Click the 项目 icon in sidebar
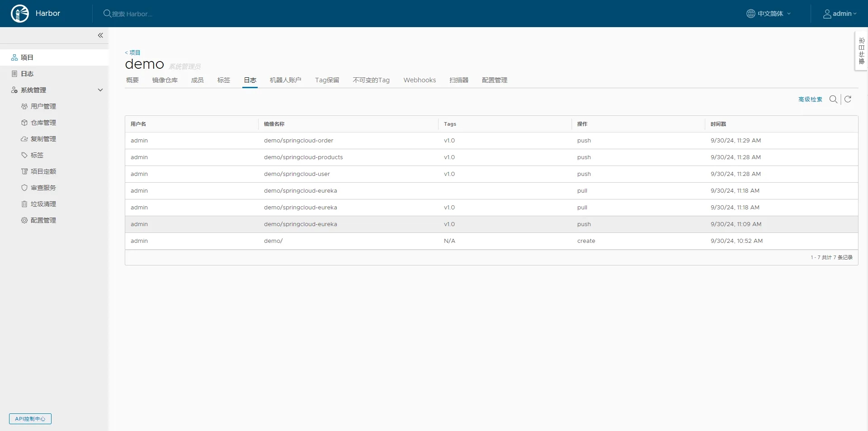 14,57
